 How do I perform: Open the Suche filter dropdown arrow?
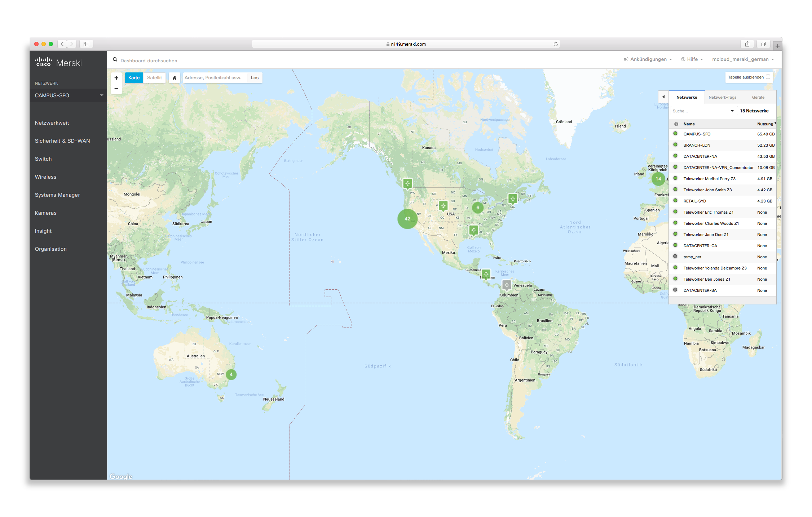tap(732, 111)
